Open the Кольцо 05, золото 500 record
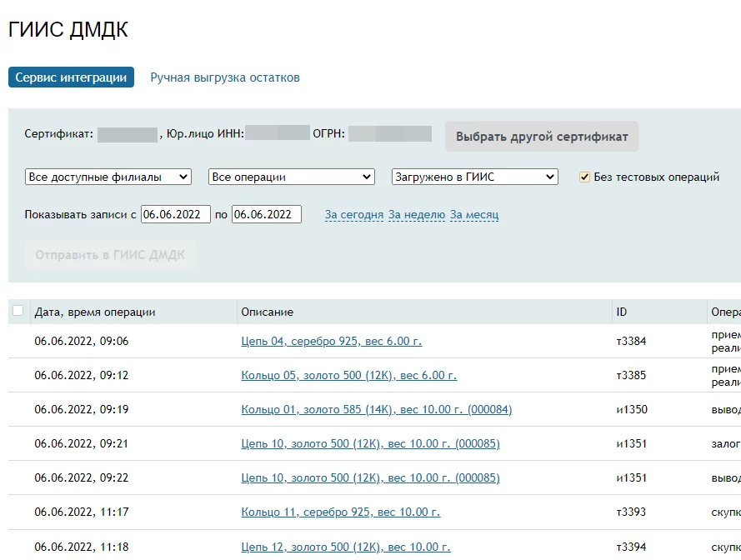Image resolution: width=741 pixels, height=560 pixels. (x=349, y=375)
